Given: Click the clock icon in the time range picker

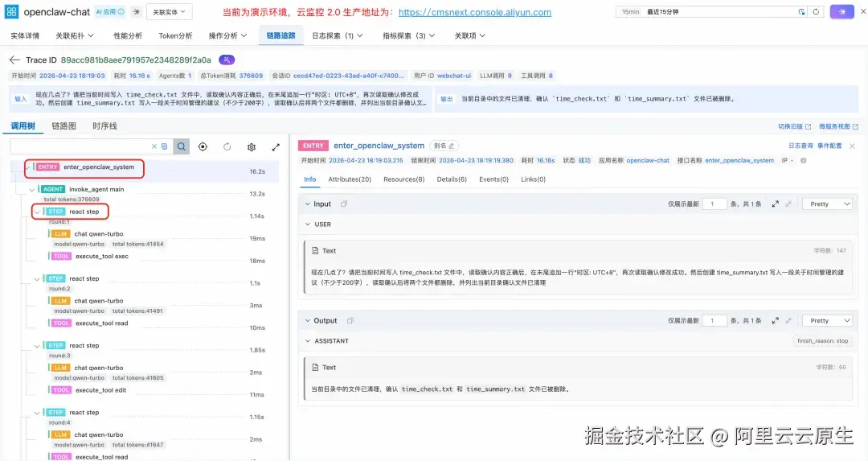Looking at the screenshot, I should click(801, 11).
